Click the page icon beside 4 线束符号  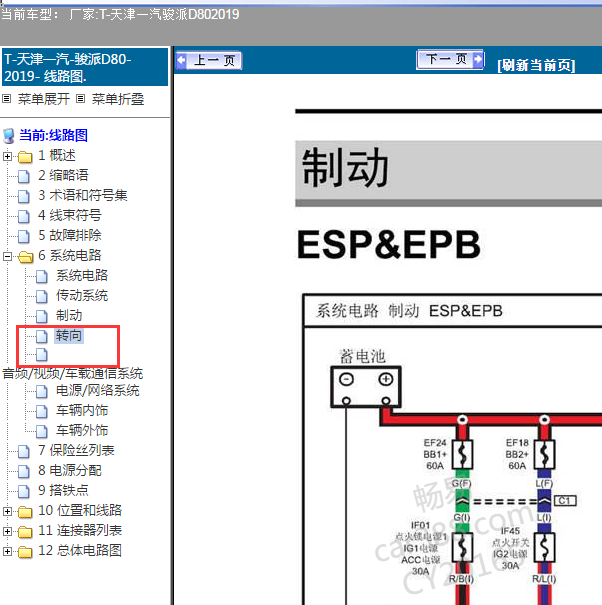(x=24, y=217)
